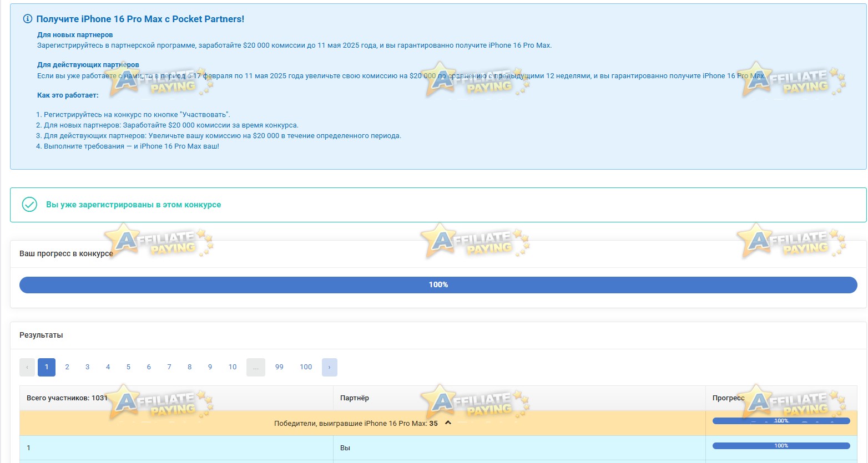Screen dimensions: 868x463
Task: Click the green checkmark registration icon
Action: tap(29, 205)
